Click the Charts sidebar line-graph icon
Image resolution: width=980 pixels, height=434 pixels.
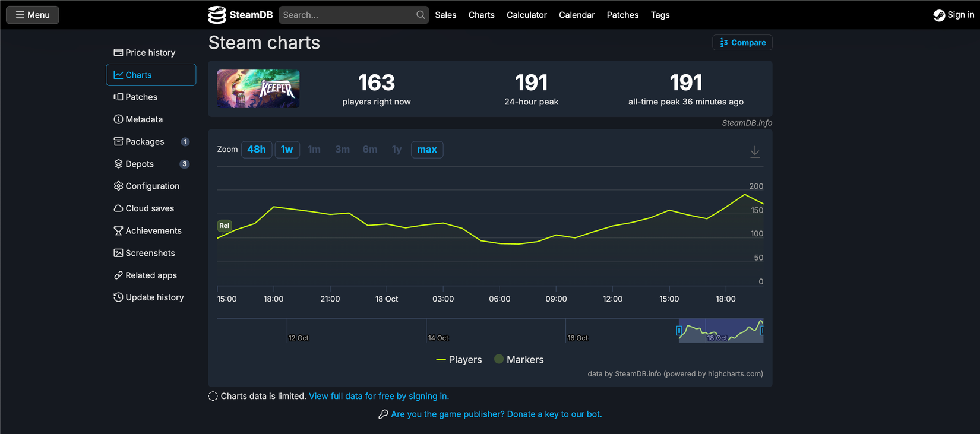click(118, 75)
